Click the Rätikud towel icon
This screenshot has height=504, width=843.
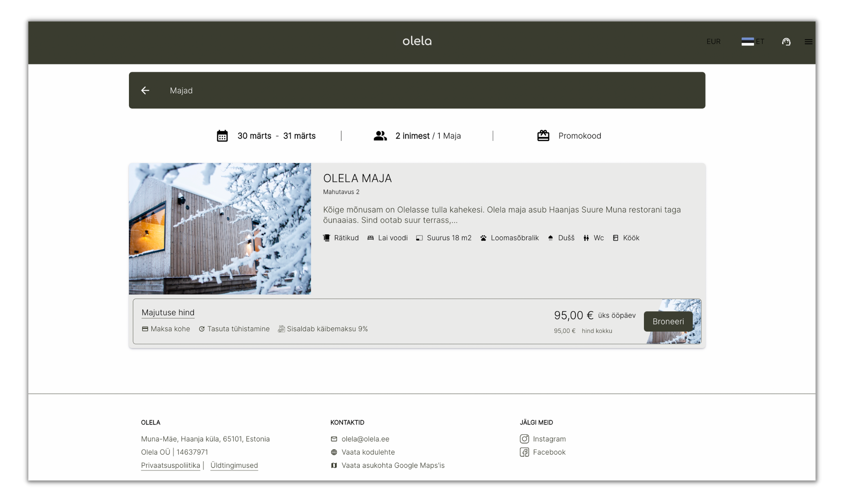coord(327,238)
